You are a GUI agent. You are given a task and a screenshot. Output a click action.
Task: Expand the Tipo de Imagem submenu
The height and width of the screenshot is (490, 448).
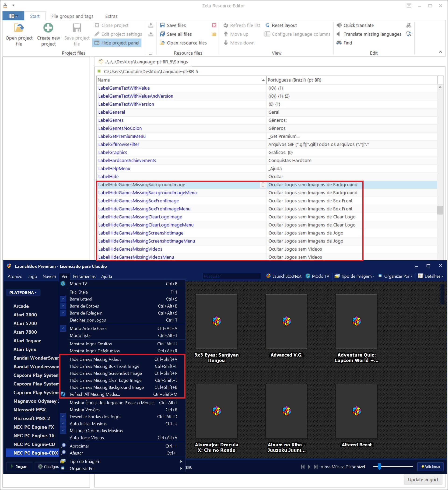122,461
